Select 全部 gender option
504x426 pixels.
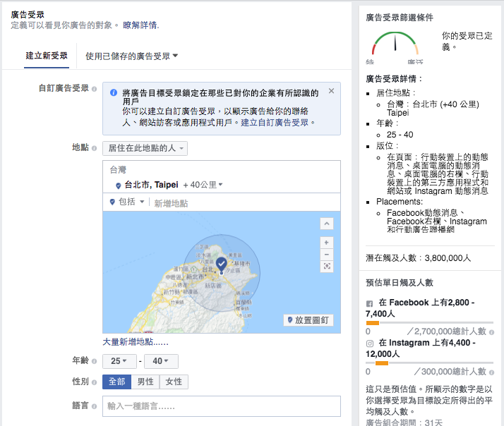(116, 382)
